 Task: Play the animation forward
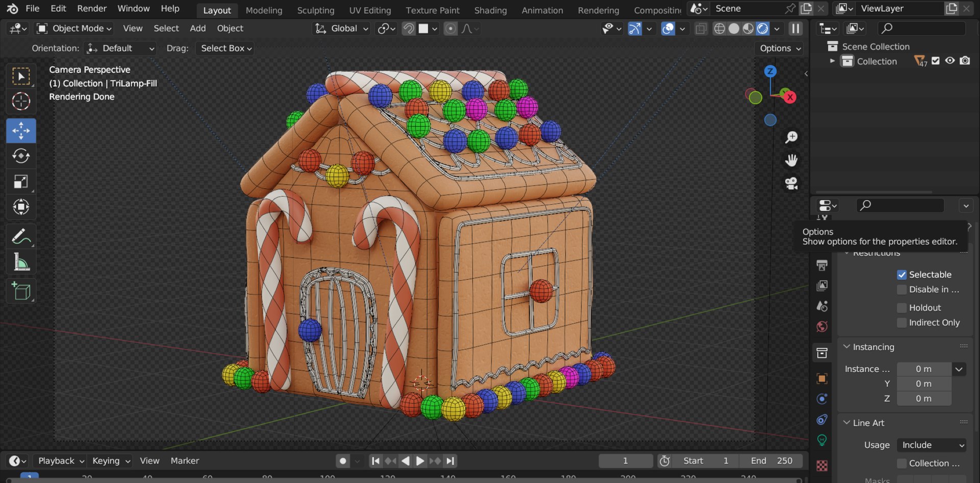click(x=420, y=461)
